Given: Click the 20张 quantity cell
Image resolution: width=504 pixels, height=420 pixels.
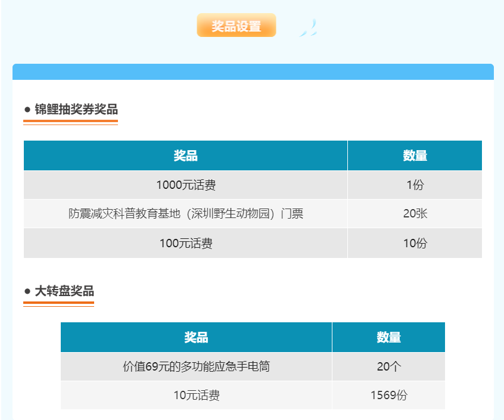Looking at the screenshot, I should click(415, 214).
